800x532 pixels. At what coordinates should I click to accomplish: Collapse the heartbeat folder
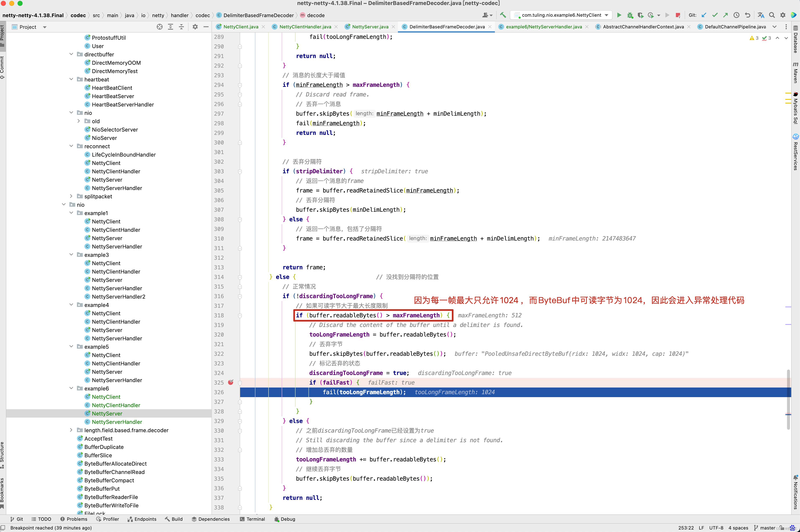pyautogui.click(x=71, y=79)
